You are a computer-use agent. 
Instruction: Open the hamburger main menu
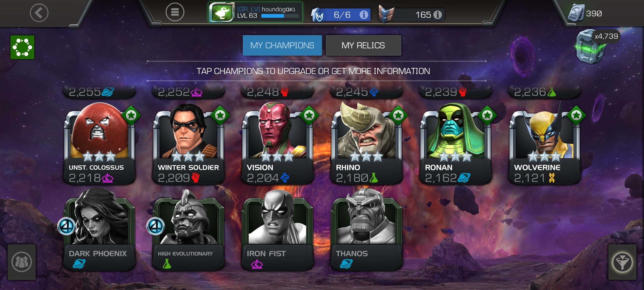175,12
